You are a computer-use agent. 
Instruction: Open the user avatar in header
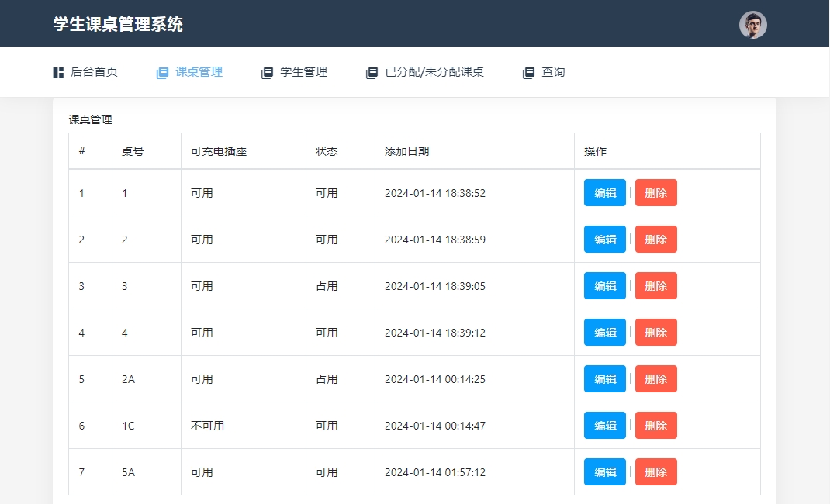pos(752,25)
